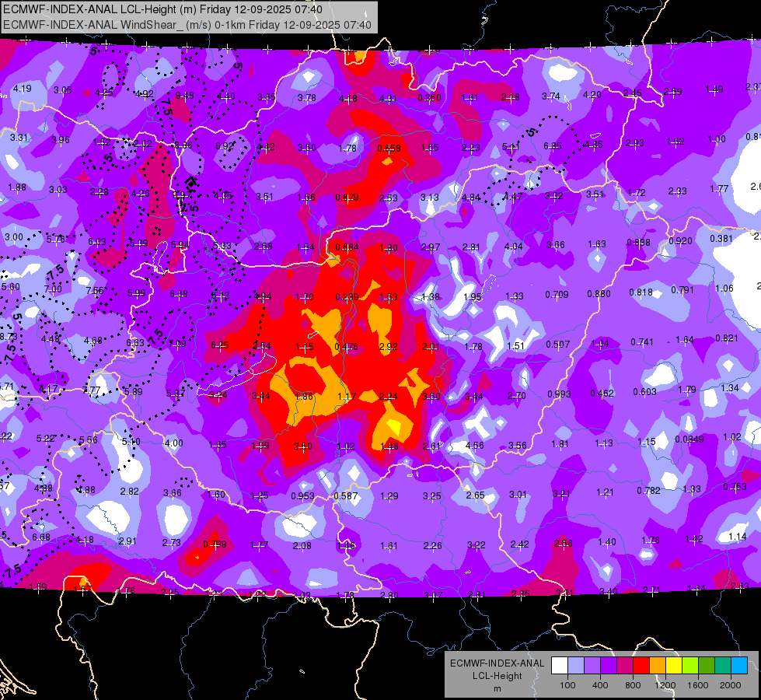Click the wind shear value 0.239

(x=347, y=297)
